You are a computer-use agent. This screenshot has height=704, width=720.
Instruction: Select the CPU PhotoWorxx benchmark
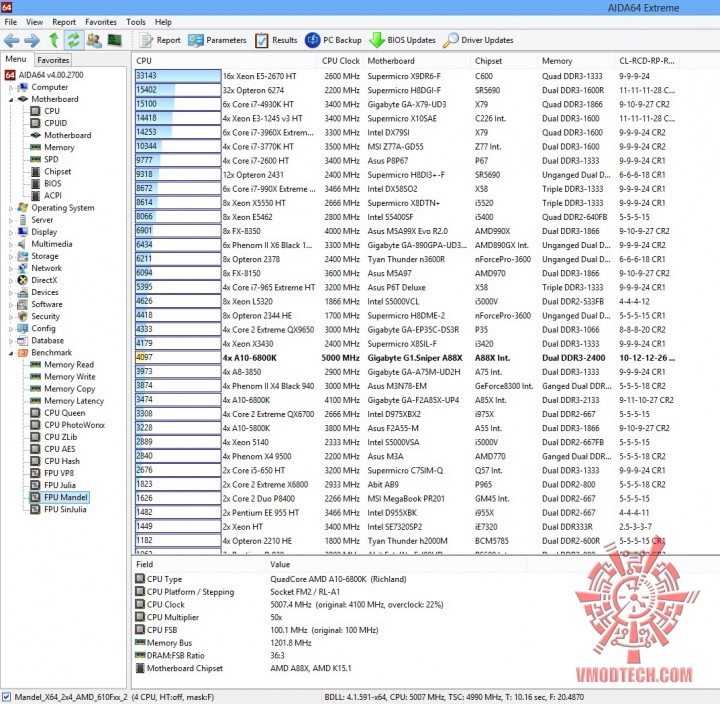[x=74, y=425]
